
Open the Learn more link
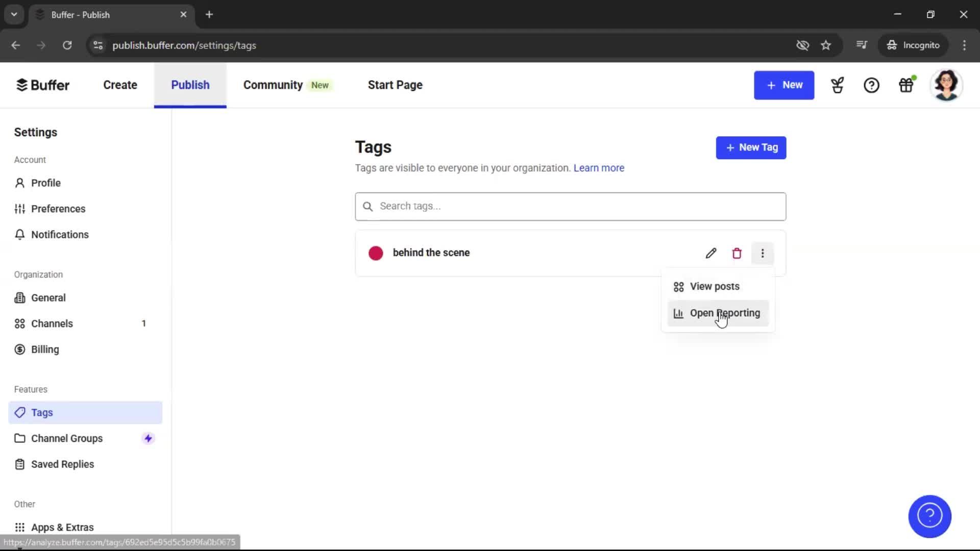coord(598,168)
